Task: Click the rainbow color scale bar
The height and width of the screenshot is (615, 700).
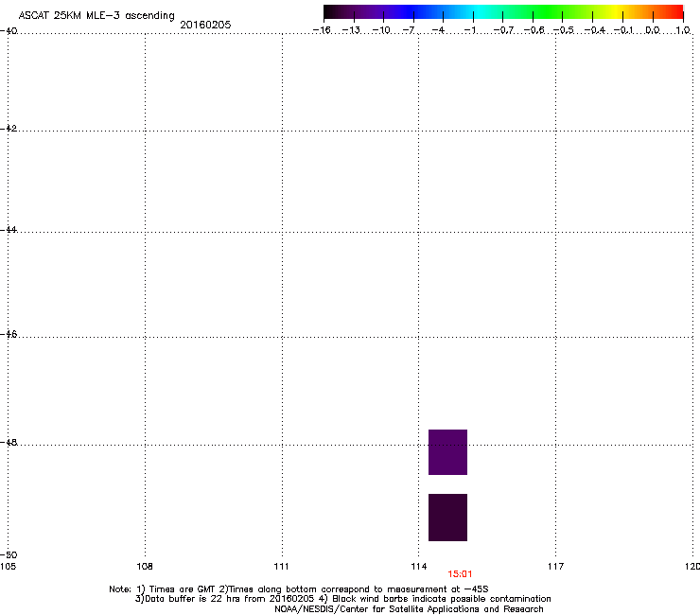Action: click(x=503, y=12)
